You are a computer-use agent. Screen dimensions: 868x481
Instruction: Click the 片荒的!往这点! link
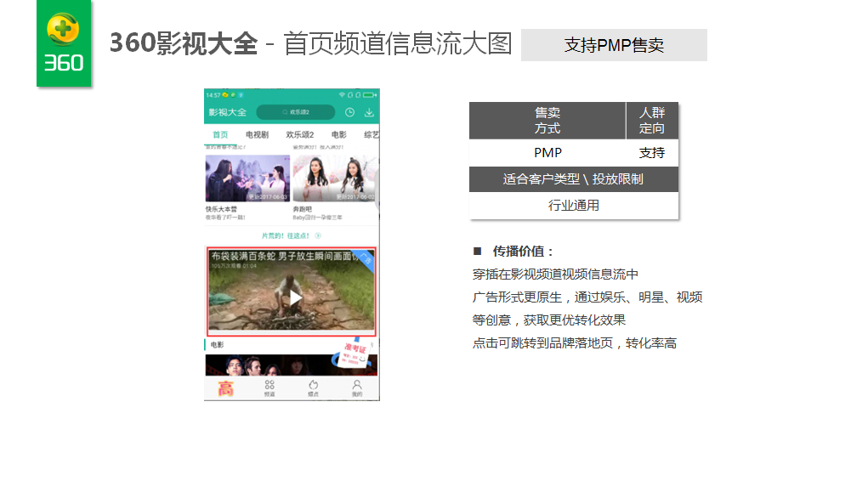pos(285,235)
